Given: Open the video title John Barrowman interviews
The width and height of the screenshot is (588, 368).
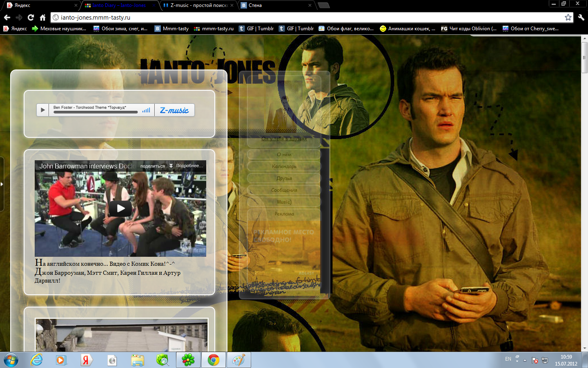Looking at the screenshot, I should (87, 166).
